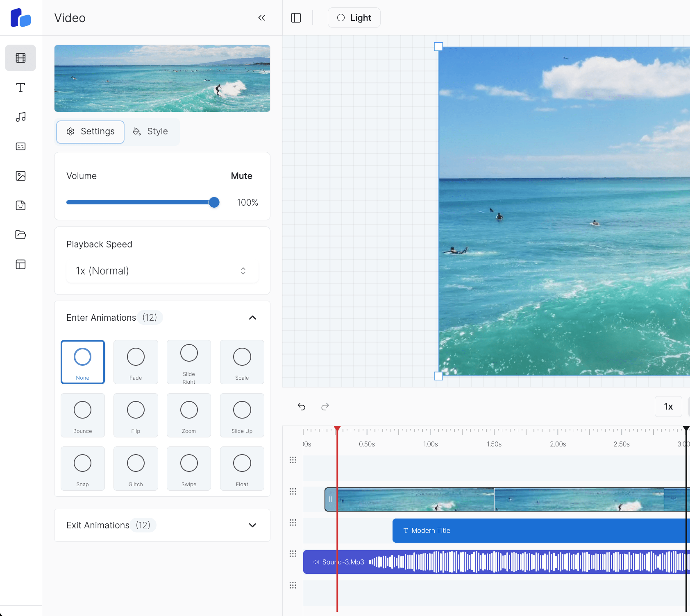Open the Text tool in sidebar
690x616 pixels.
coord(20,87)
